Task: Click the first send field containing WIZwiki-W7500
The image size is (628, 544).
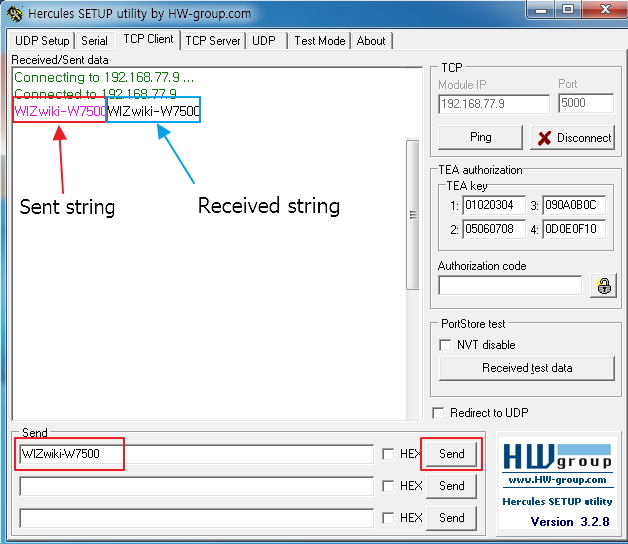Action: [196, 454]
